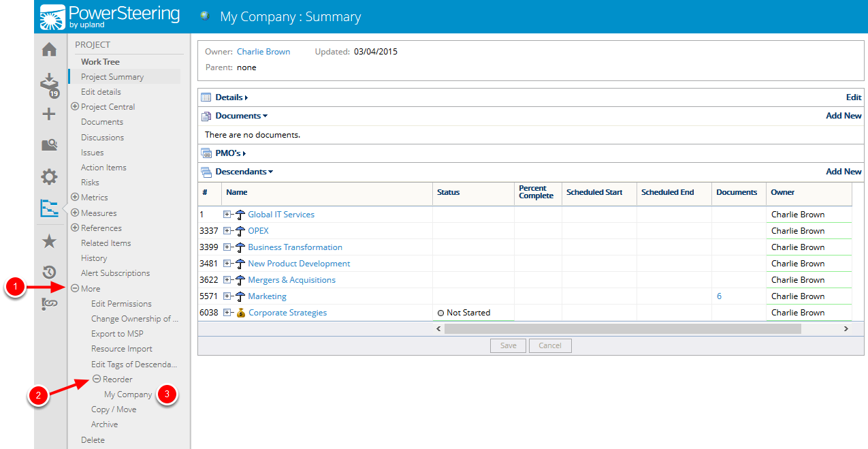This screenshot has width=868, height=449.
Task: Expand the Project Central menu item
Action: (75, 107)
